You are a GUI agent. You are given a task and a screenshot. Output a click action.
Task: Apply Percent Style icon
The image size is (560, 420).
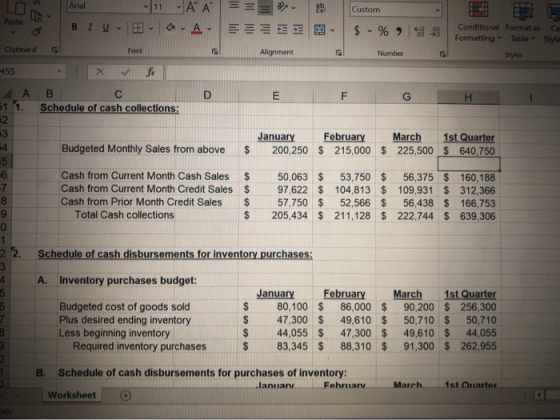point(383,31)
